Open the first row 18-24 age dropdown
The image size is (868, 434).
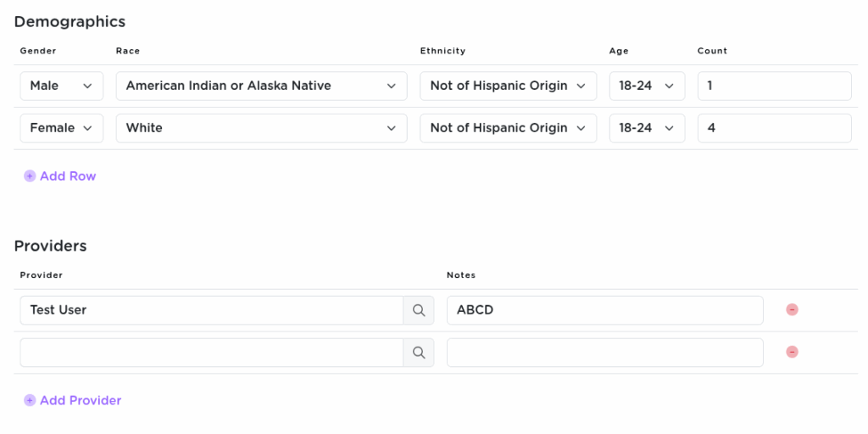coord(647,86)
